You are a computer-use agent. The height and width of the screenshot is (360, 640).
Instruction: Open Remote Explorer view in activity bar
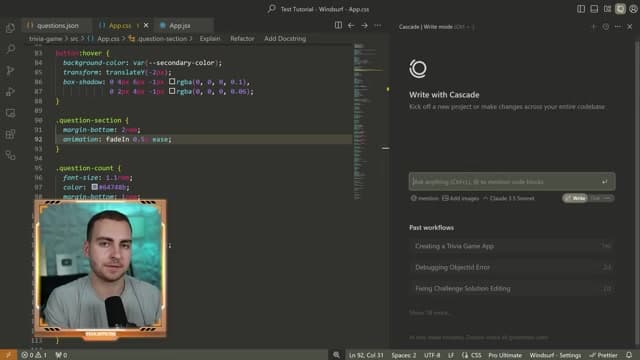point(11,113)
